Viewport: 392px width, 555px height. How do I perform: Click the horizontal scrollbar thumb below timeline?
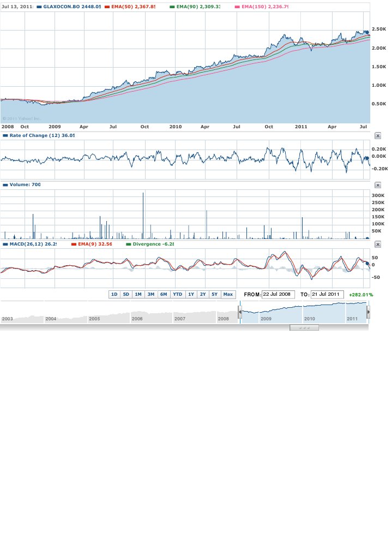tap(304, 328)
